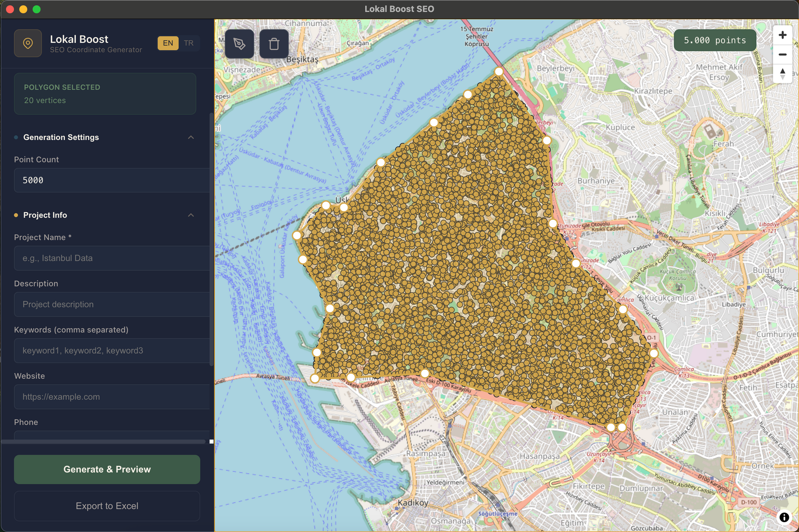799x532 pixels.
Task: Click the 5.000 points badge
Action: click(714, 40)
